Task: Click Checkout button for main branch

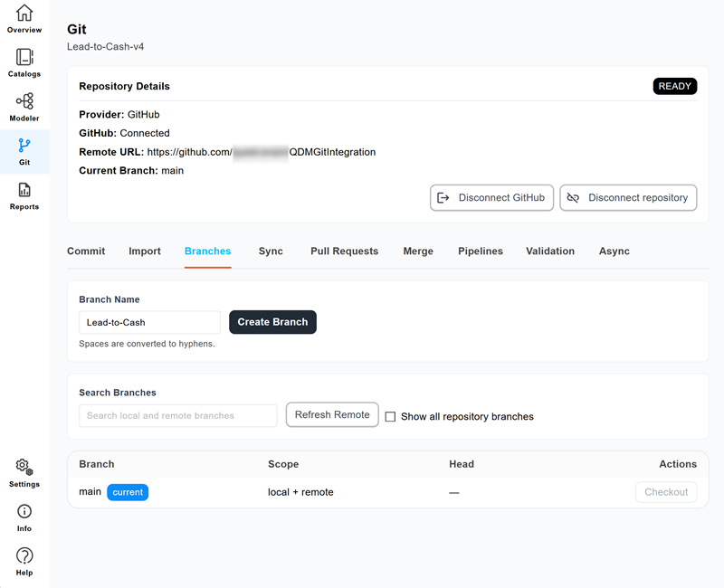Action: point(666,492)
